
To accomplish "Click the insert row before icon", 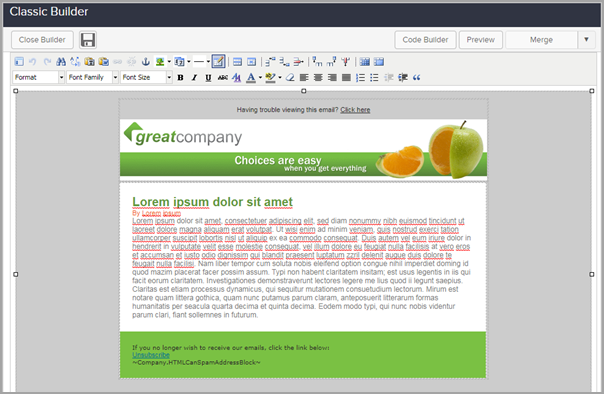I will click(x=270, y=62).
